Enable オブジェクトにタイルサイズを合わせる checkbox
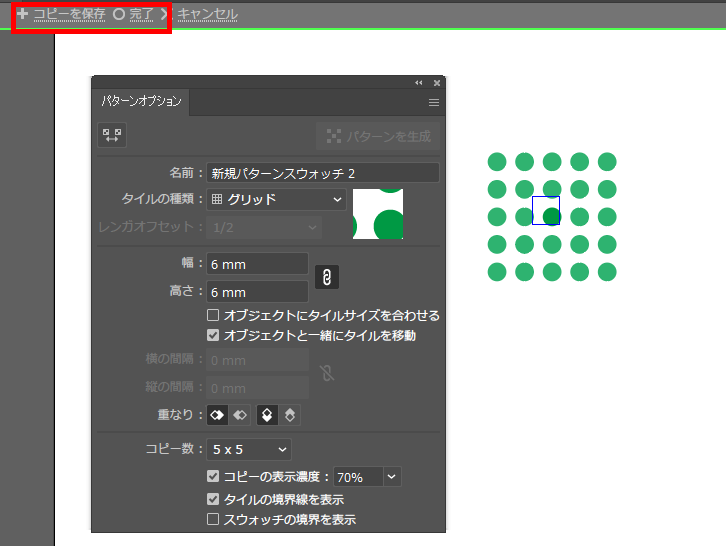This screenshot has height=546, width=726. tap(213, 315)
